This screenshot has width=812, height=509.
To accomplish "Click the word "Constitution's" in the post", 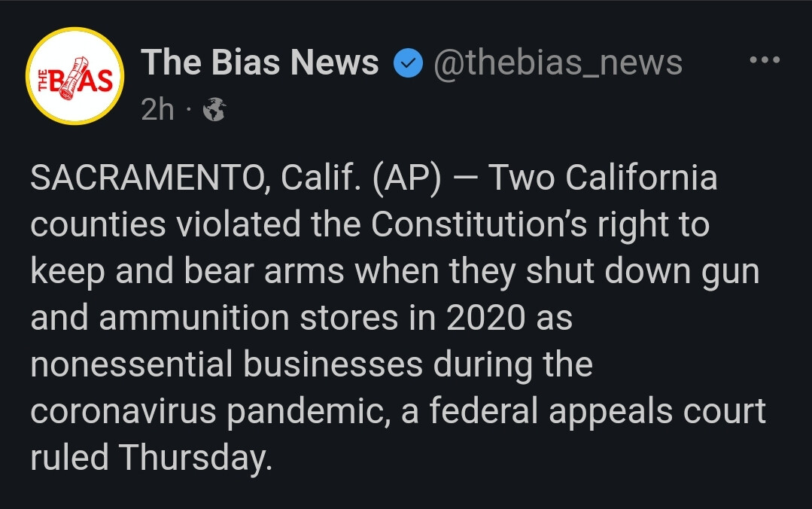I will pos(494,225).
